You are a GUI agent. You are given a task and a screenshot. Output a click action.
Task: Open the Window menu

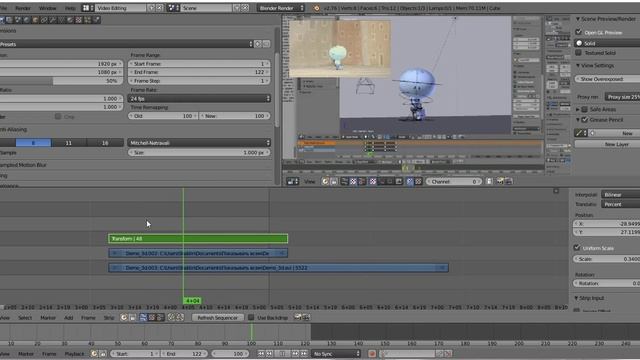(47, 8)
